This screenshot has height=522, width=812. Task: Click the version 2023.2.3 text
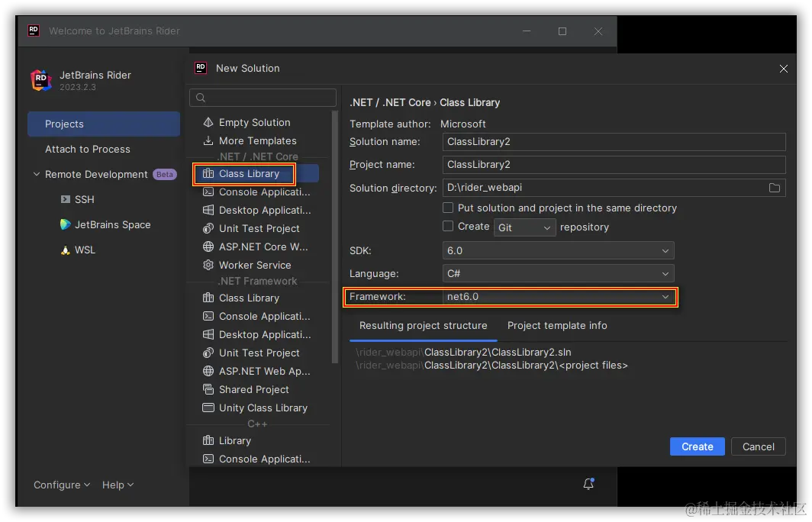[x=78, y=87]
